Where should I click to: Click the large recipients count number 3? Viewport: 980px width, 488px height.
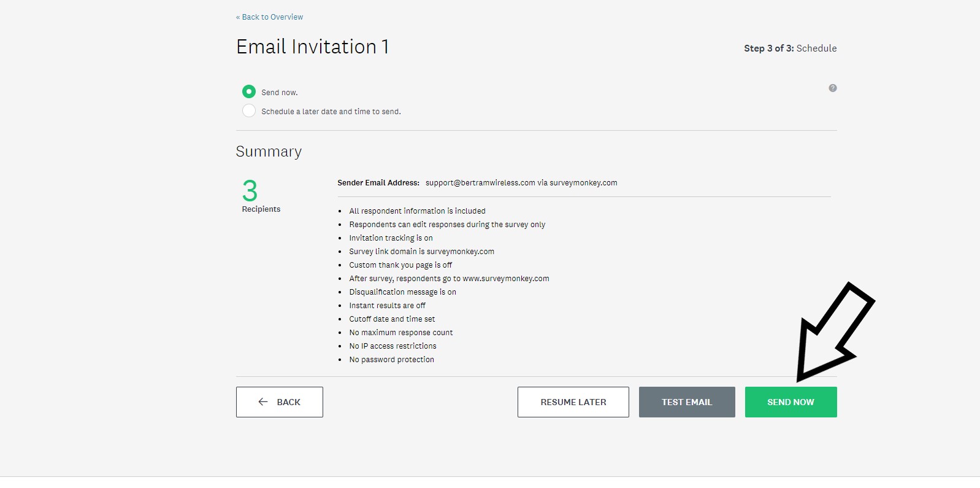[250, 191]
